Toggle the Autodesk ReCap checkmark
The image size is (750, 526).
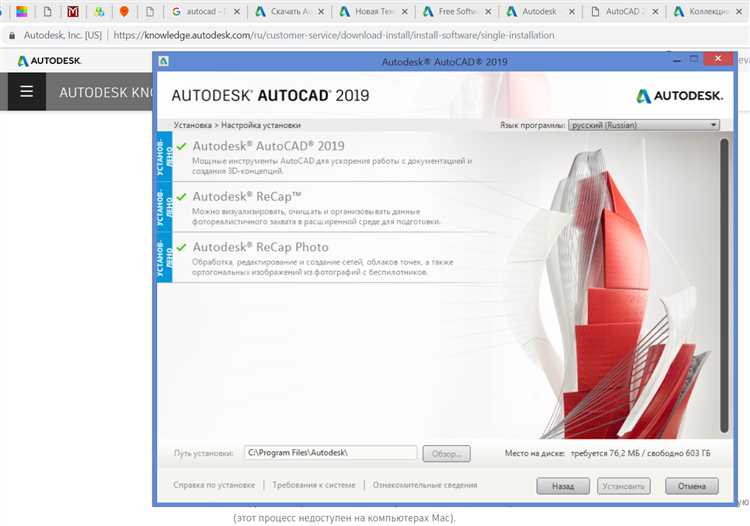(x=181, y=197)
